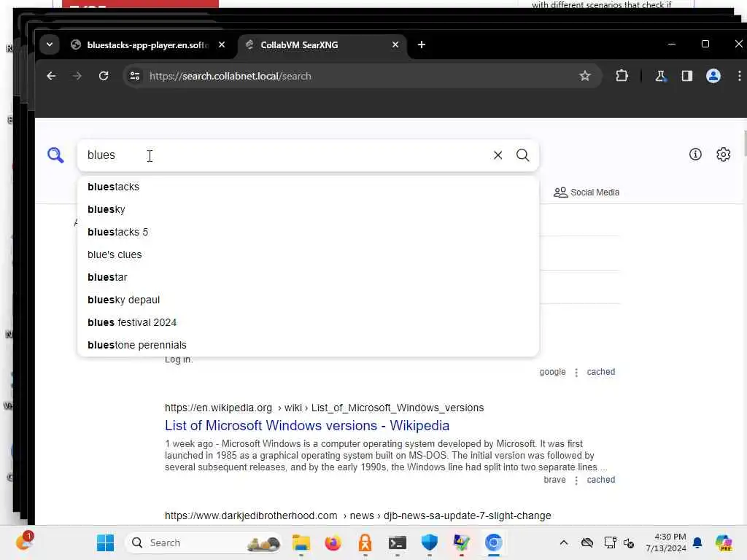The image size is (747, 560).
Task: Switch to the Chrome taskbar icon
Action: click(x=494, y=542)
